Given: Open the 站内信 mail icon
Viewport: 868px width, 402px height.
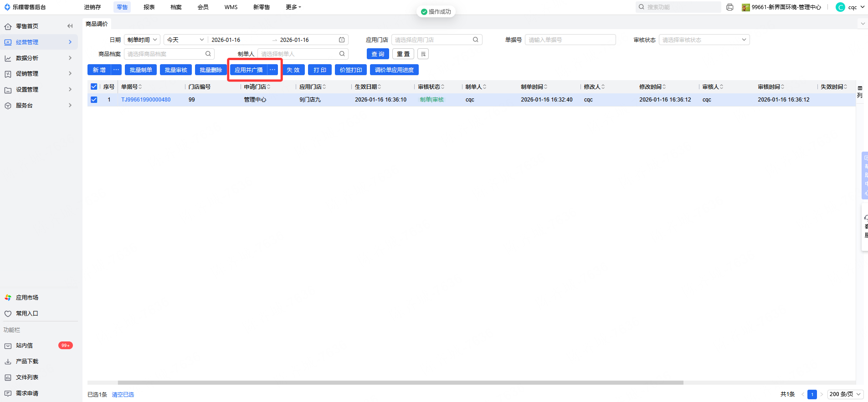Looking at the screenshot, I should [x=8, y=346].
